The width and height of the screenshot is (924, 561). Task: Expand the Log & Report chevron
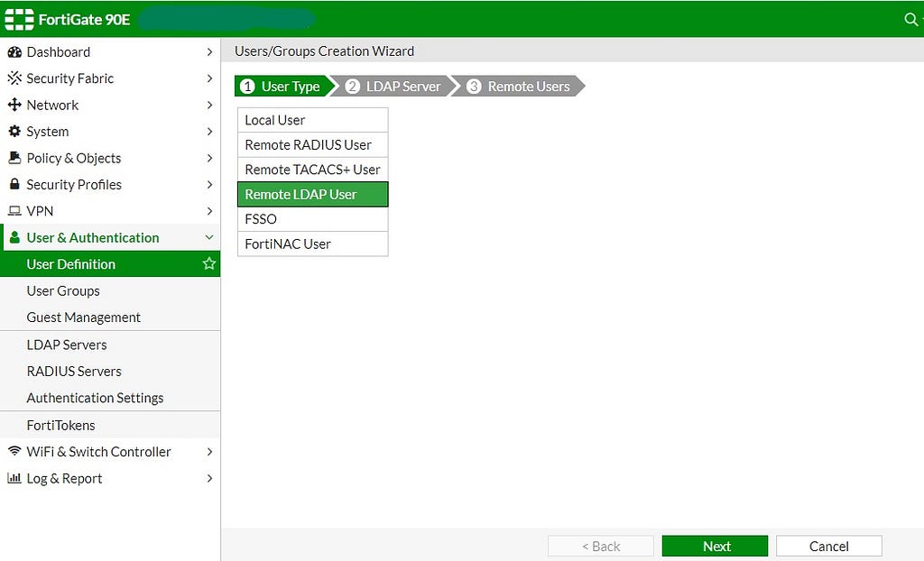tap(209, 478)
